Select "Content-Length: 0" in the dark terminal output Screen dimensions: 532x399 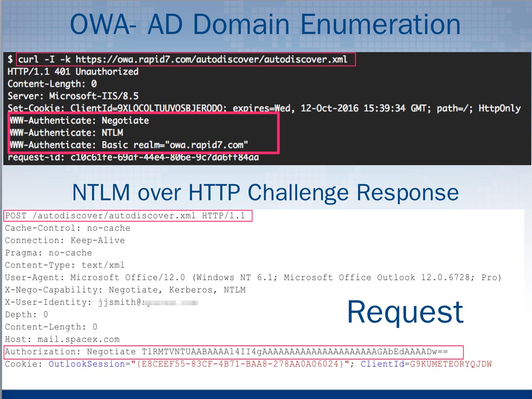(x=52, y=84)
